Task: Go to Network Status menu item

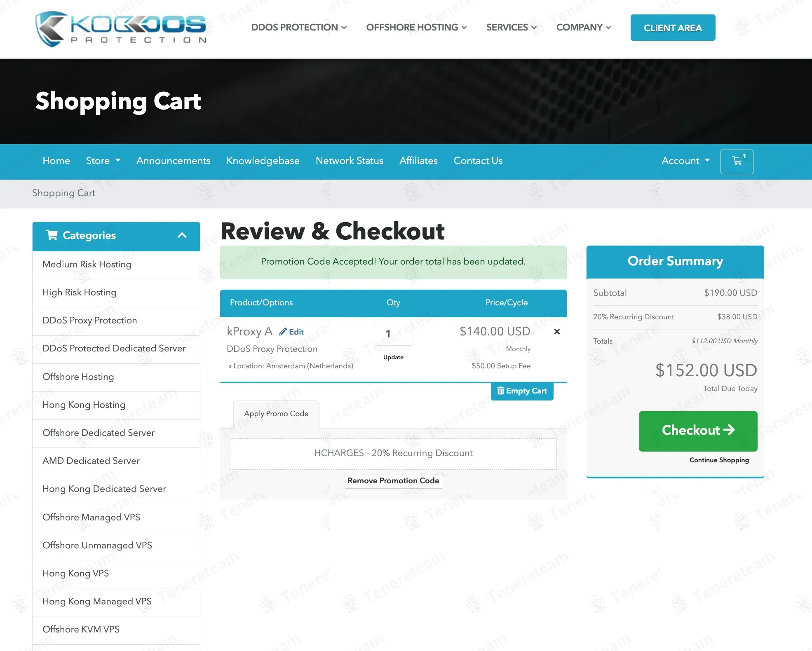Action: [x=349, y=161]
